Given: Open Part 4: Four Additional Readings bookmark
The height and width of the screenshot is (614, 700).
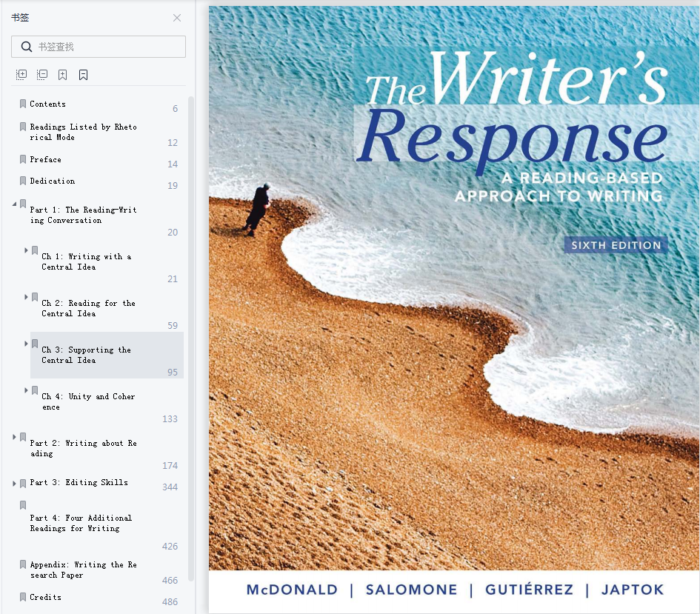Looking at the screenshot, I should (x=81, y=523).
